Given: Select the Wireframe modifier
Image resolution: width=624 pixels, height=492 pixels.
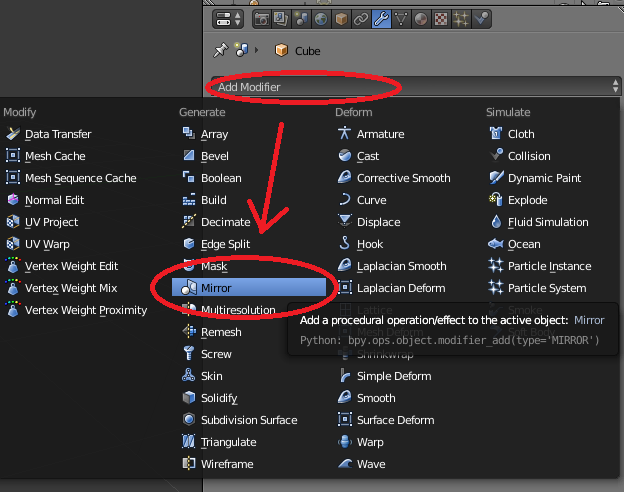Looking at the screenshot, I should (x=218, y=464).
